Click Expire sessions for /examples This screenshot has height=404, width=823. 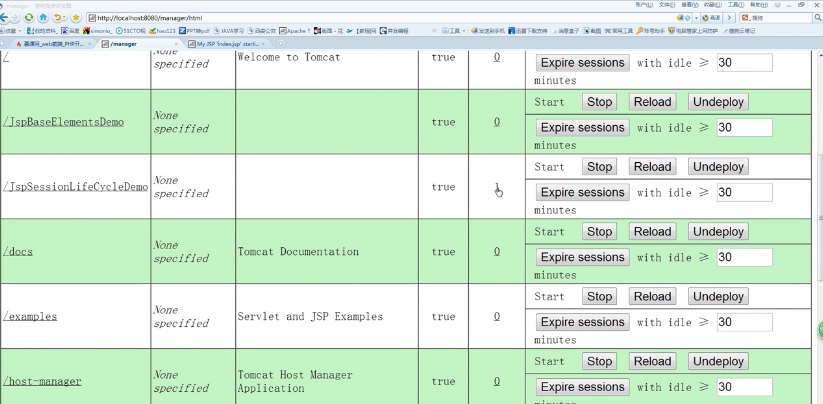point(583,322)
